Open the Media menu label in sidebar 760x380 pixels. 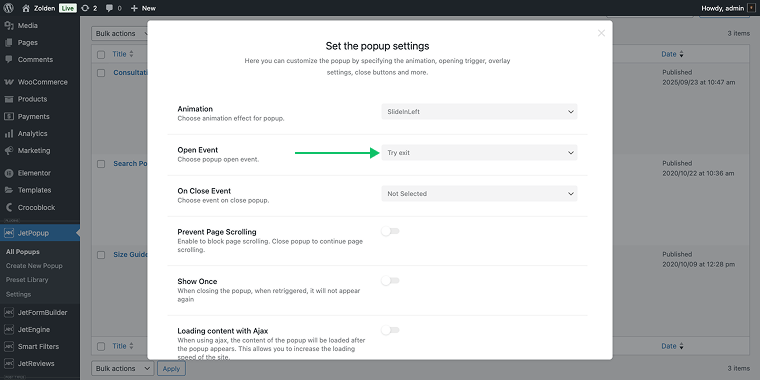[28, 25]
